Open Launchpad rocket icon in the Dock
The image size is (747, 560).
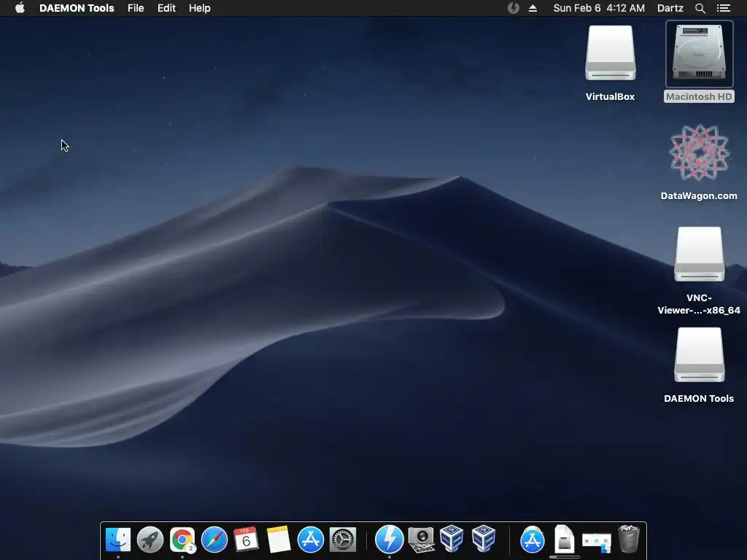[x=150, y=540]
